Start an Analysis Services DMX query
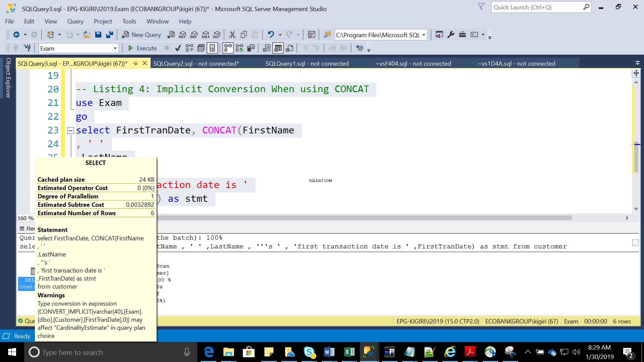The height and width of the screenshot is (362, 644). click(x=194, y=35)
